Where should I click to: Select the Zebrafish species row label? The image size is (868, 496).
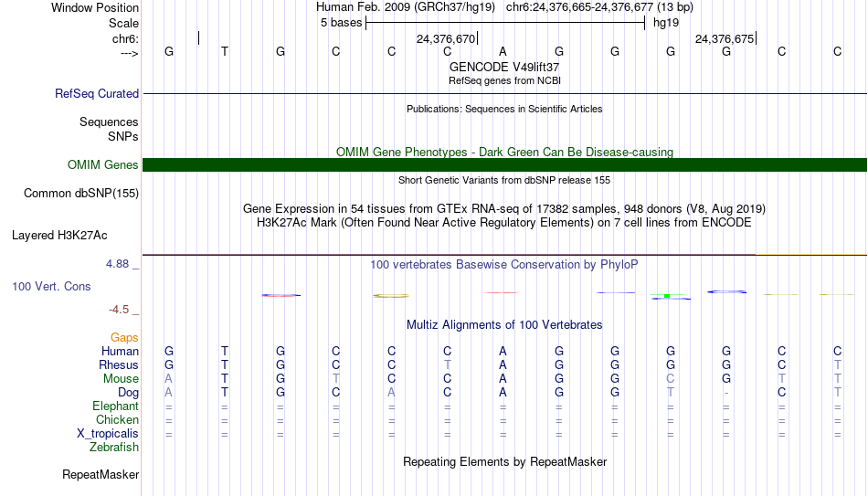(x=114, y=447)
